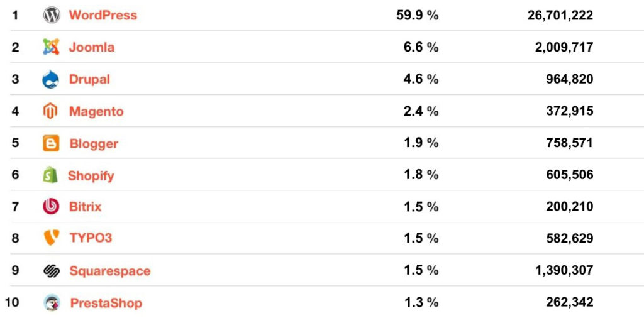Click the WordPress logo icon

[52, 15]
